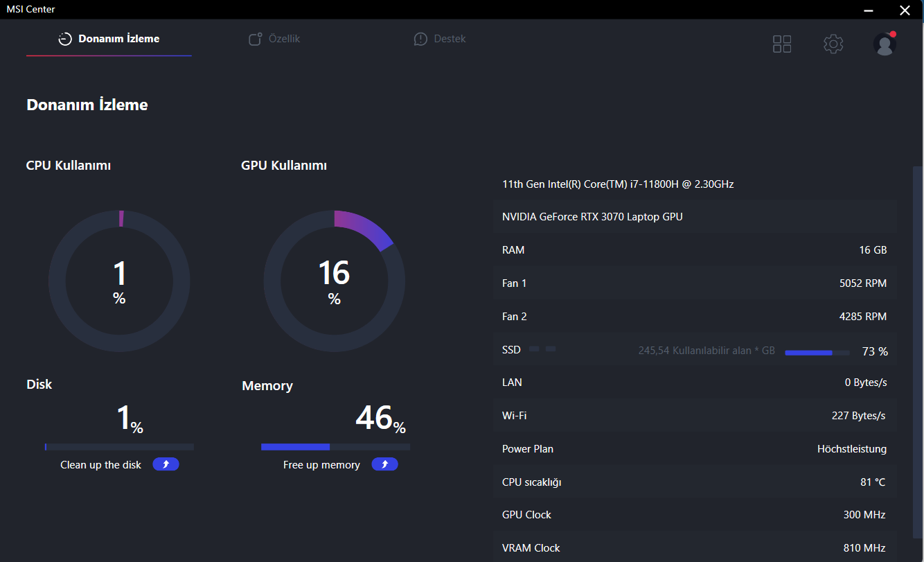This screenshot has width=924, height=562.
Task: Click the "RAM" row label
Action: coord(513,250)
